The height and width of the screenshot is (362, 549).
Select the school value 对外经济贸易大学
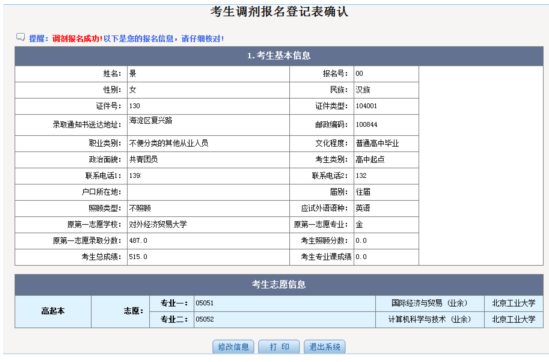158,224
